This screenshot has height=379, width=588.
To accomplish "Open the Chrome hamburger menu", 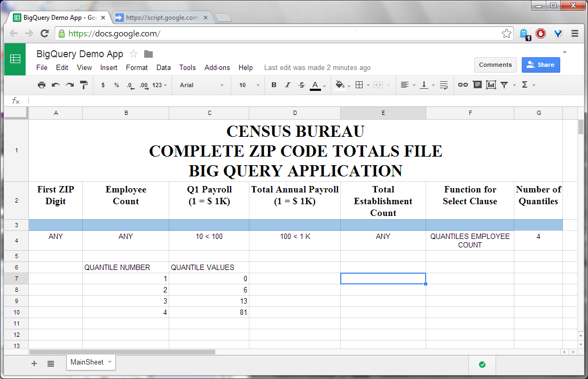I will (575, 33).
